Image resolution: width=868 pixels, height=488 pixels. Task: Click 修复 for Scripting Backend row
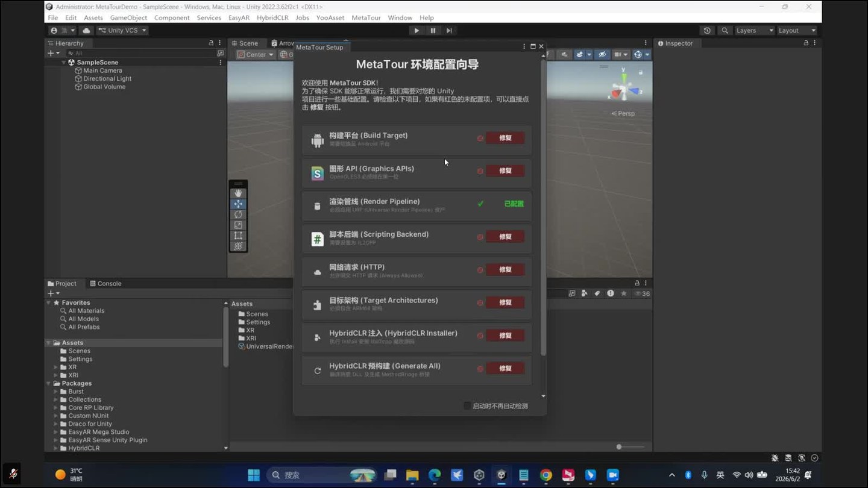[505, 237]
